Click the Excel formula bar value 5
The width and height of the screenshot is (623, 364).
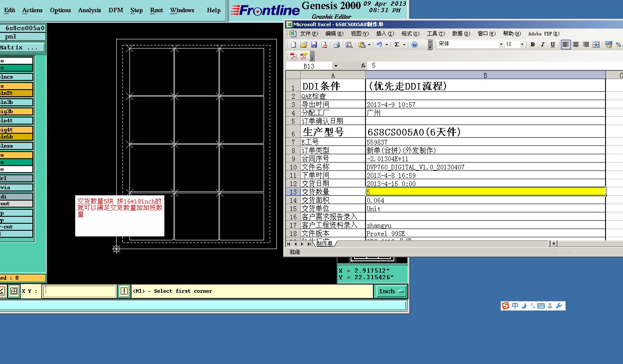(374, 66)
